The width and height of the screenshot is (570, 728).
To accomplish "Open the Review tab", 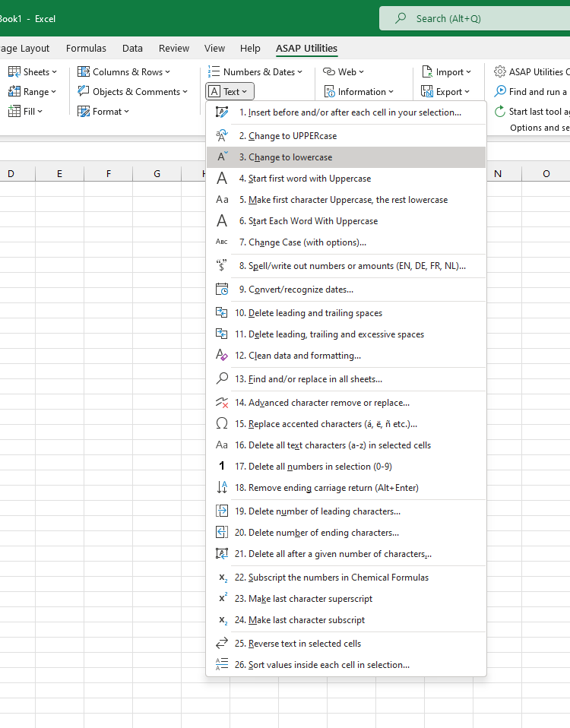I will tap(174, 49).
